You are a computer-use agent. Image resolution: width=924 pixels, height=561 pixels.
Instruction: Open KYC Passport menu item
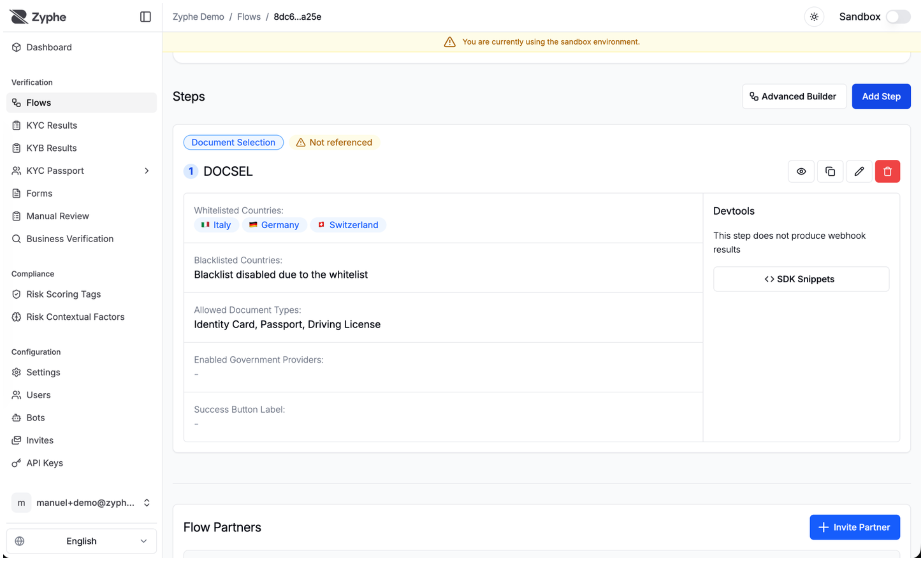pyautogui.click(x=81, y=170)
